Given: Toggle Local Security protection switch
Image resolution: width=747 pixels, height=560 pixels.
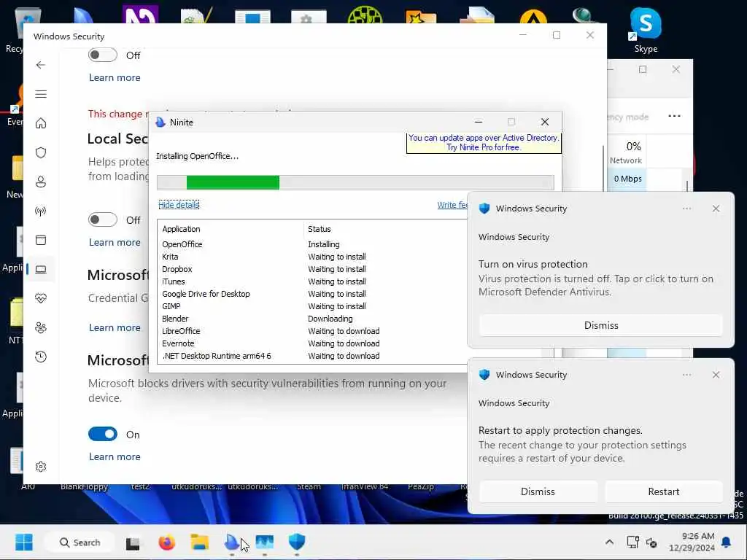Looking at the screenshot, I should pos(102,219).
